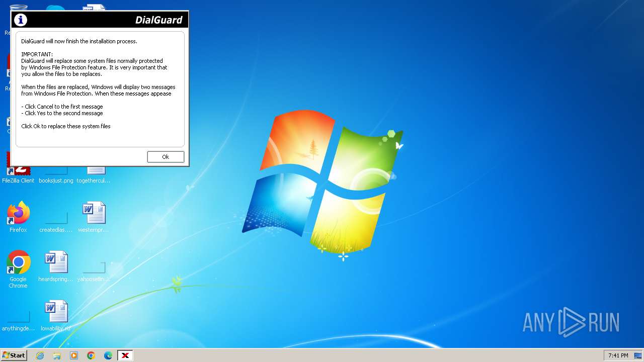Open the Google Chrome desktop shortcut
Viewport: 644px width, 362px height.
[x=18, y=269]
